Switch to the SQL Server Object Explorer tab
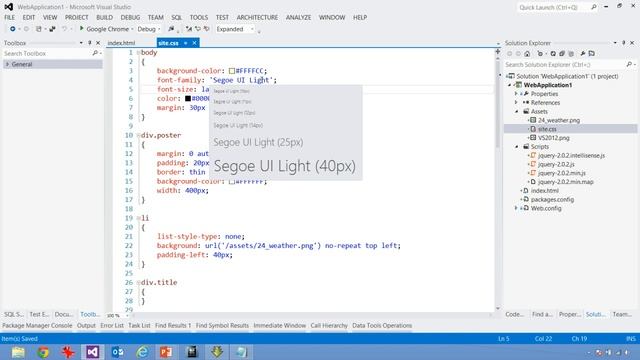 pyautogui.click(x=14, y=314)
